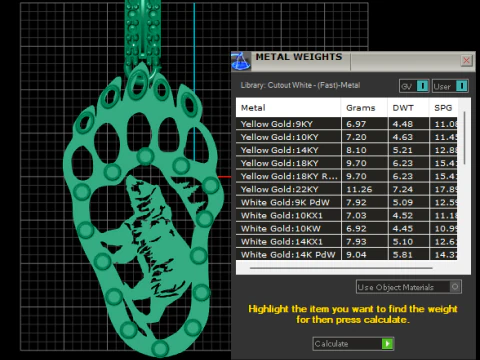Click the 7.24 DWT value
The height and width of the screenshot is (360, 480).
(x=402, y=189)
